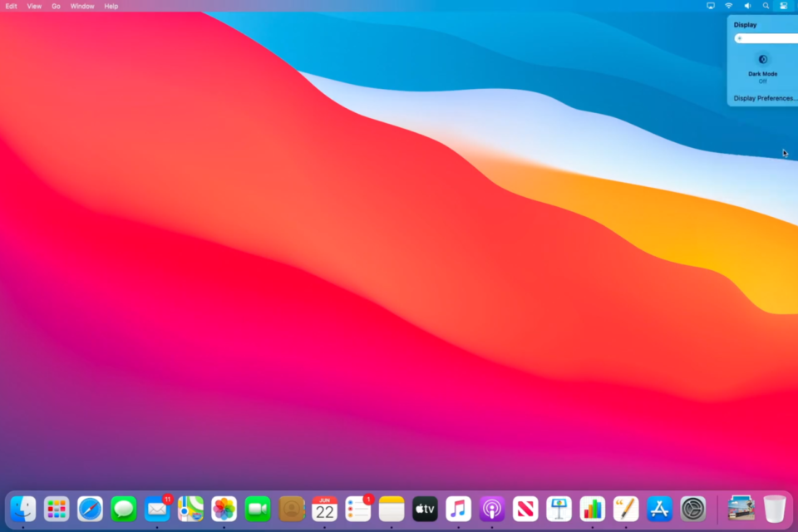Open the Podcasts app in Dock

pyautogui.click(x=492, y=508)
